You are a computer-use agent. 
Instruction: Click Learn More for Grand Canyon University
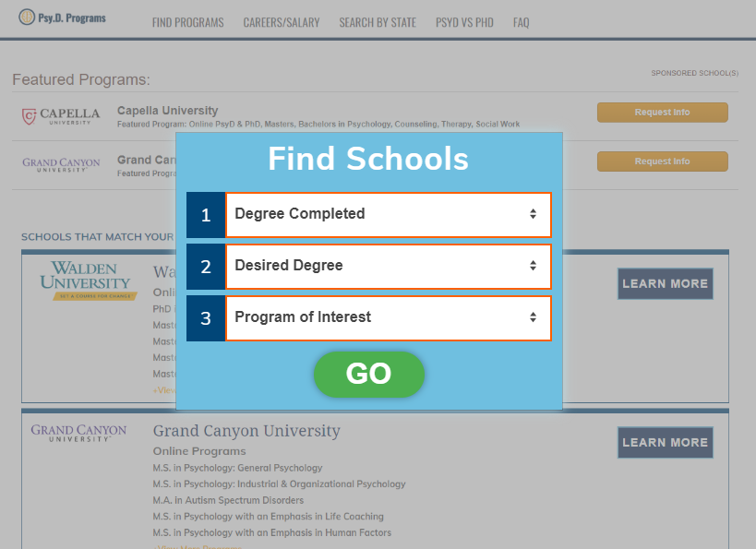(x=666, y=443)
